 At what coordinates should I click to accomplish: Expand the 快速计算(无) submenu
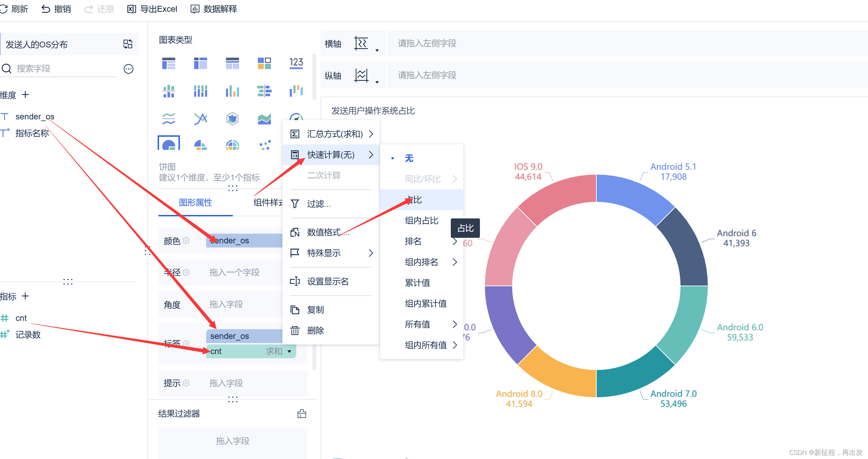[331, 155]
